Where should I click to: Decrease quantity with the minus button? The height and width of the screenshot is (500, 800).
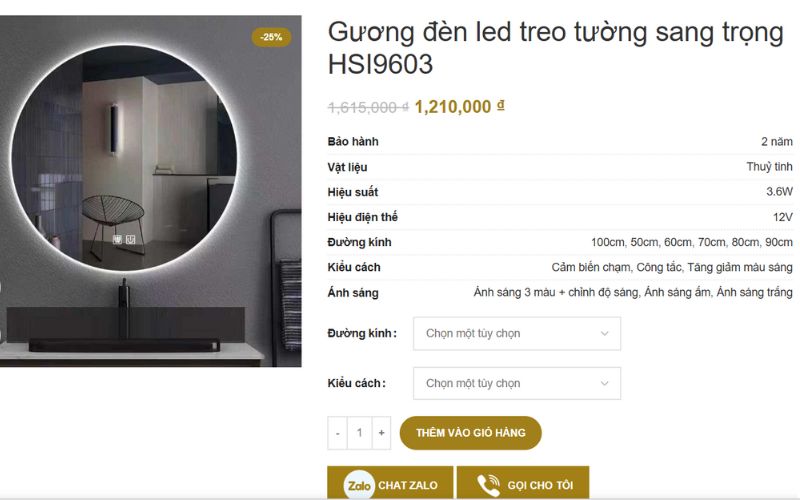coord(337,433)
